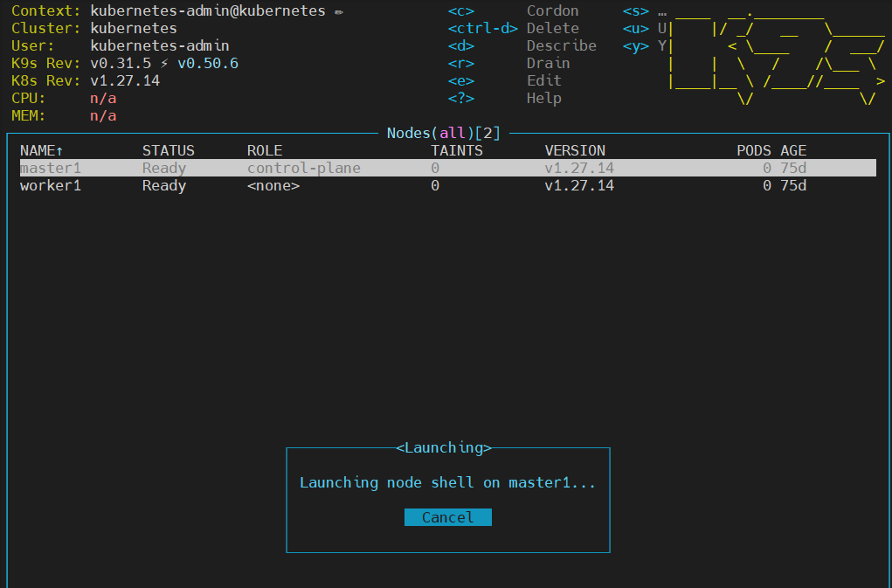Click the TAINTS column header

pos(456,150)
